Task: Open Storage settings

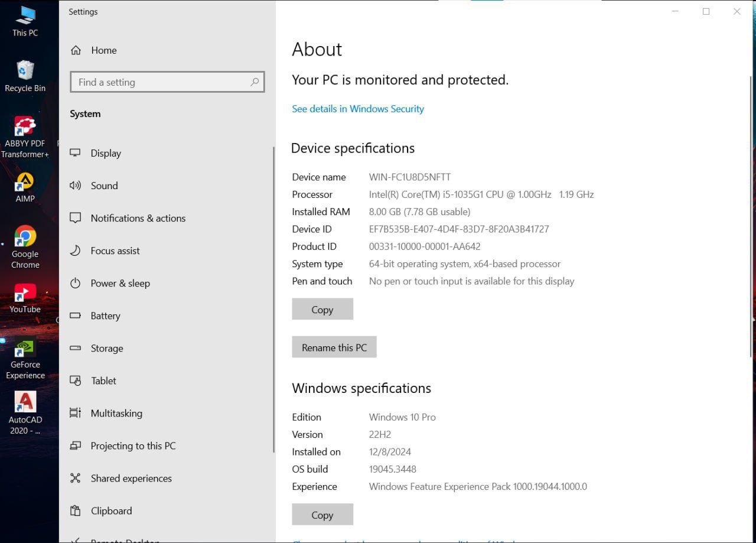Action: [167, 348]
